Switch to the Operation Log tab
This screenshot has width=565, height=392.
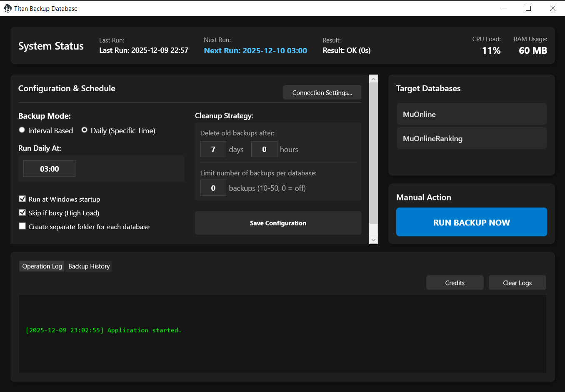(x=42, y=266)
